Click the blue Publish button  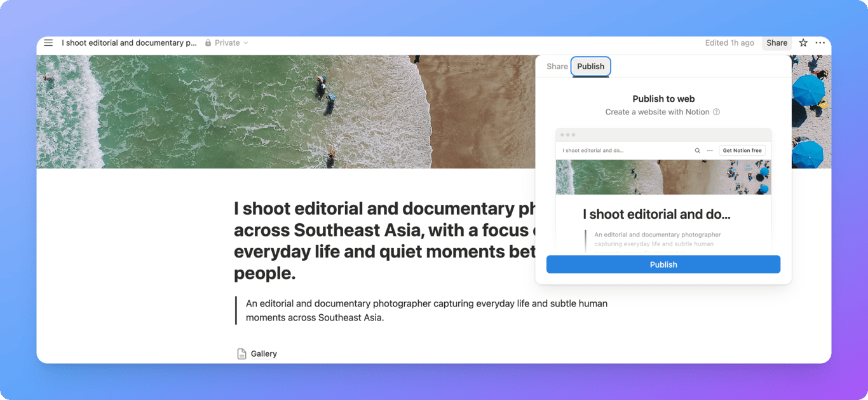(x=663, y=265)
